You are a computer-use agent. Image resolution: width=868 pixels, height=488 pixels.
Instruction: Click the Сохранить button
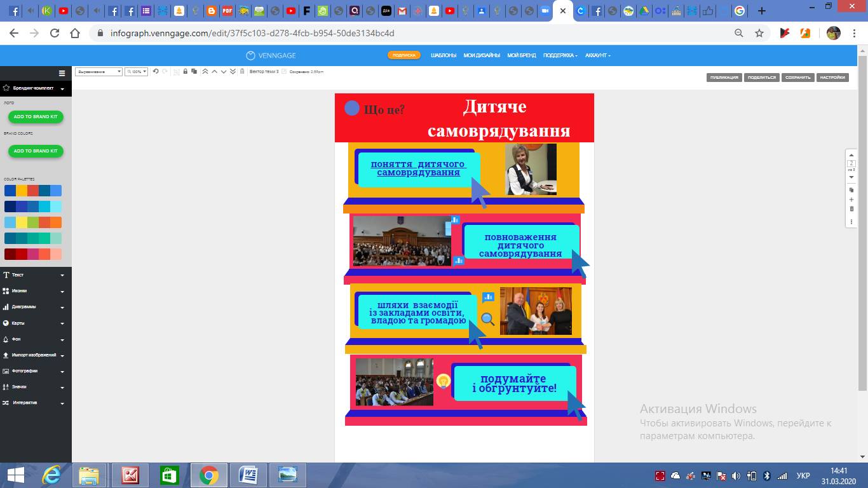797,78
